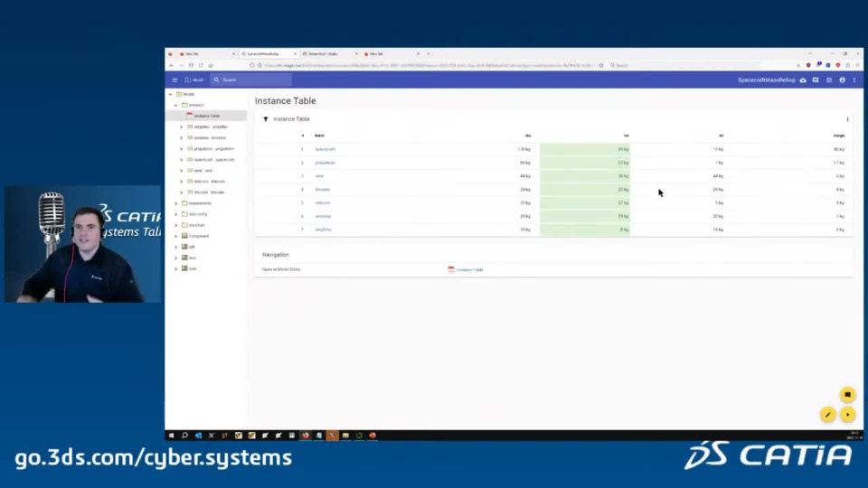Viewport: 868px width, 488px height.
Task: Open the spacecraft link in table
Action: tap(325, 149)
